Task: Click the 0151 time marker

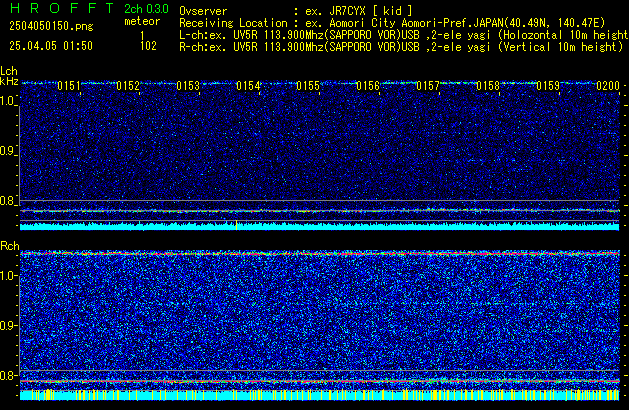Action: click(x=69, y=86)
